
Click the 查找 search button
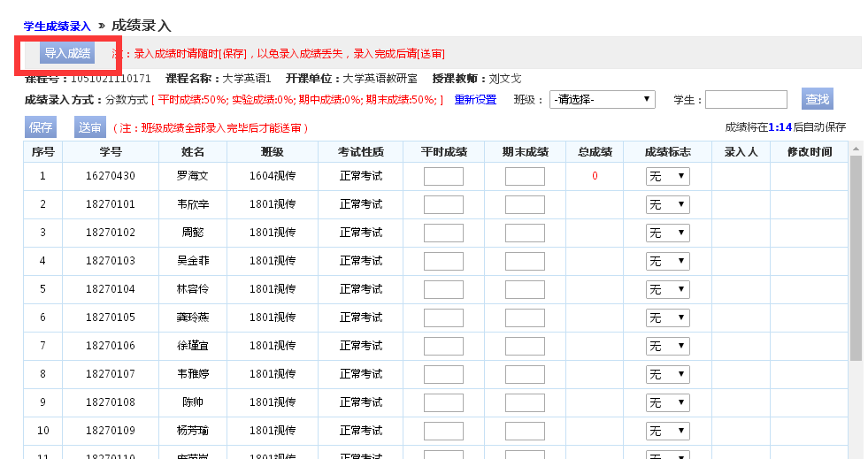pos(817,99)
